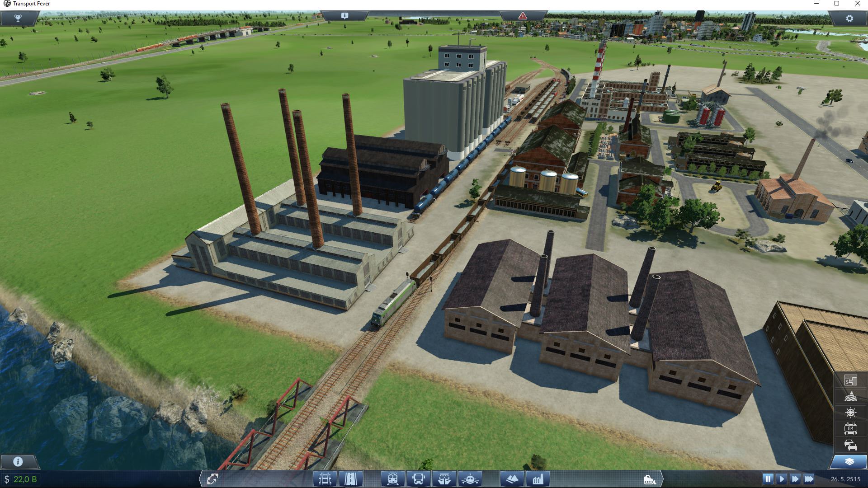Open finances via the 22,0 B balance
This screenshot has height=488, width=868.
pyautogui.click(x=20, y=479)
